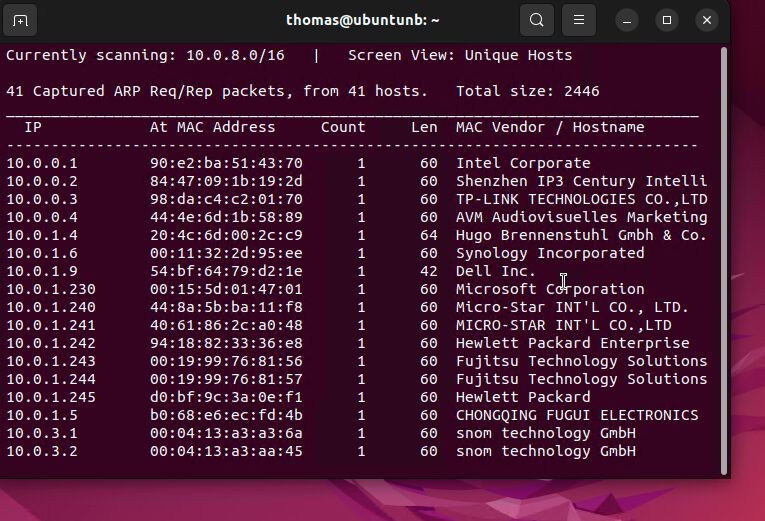Click 'Screen View: Unique Hosts' text
765x521 pixels.
[x=460, y=55]
